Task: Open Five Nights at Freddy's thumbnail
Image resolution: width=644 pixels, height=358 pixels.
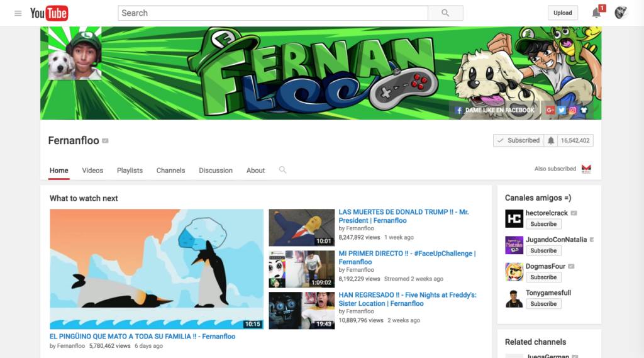Action: pyautogui.click(x=301, y=310)
